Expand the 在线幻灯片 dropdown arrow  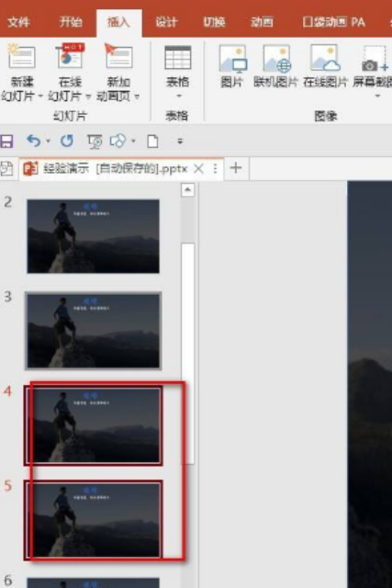88,96
